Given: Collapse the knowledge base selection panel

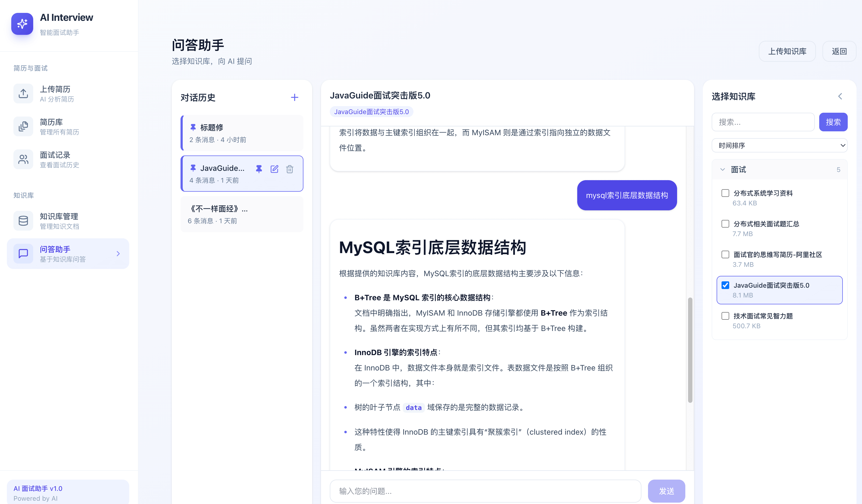Looking at the screenshot, I should 840,96.
